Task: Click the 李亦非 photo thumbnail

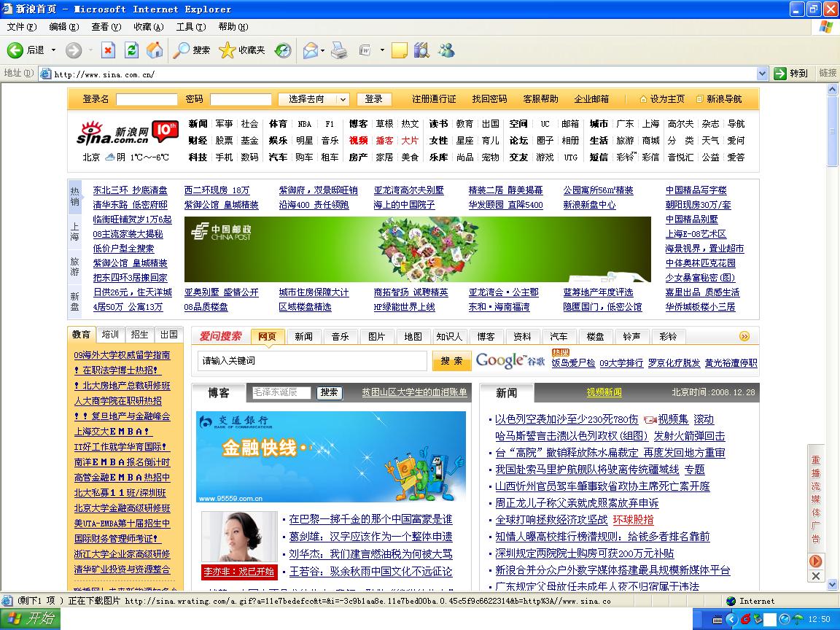Action: click(x=239, y=538)
